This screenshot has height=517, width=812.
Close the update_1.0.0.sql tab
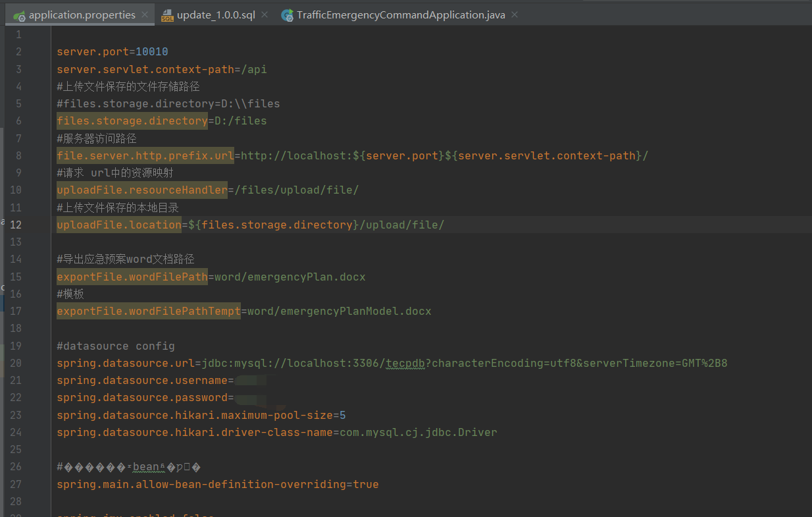tap(265, 14)
